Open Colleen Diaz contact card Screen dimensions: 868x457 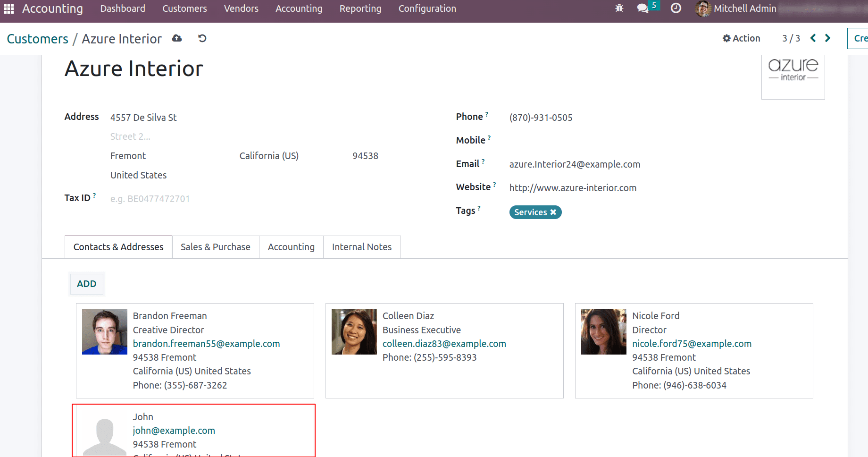click(444, 351)
